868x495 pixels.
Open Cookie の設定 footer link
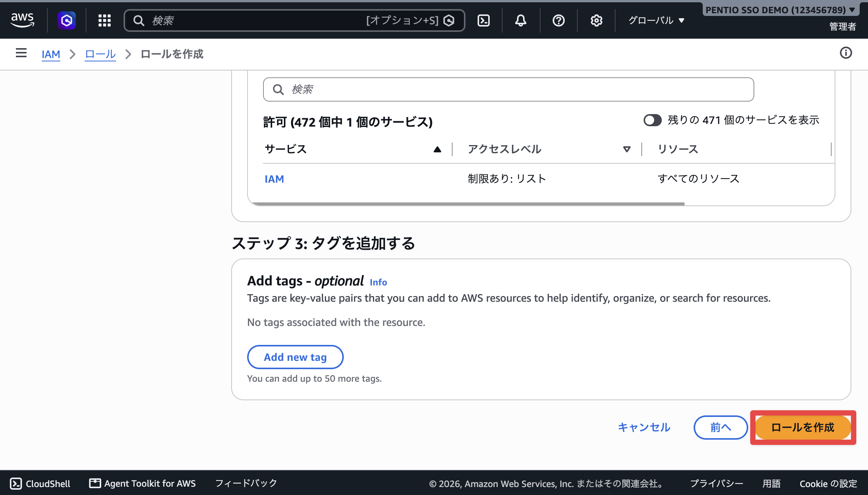coord(828,484)
